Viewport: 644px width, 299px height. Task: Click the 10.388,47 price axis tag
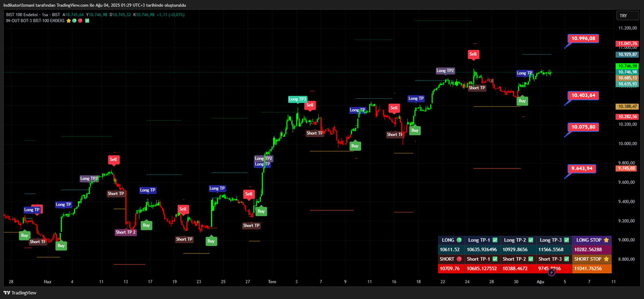627,107
